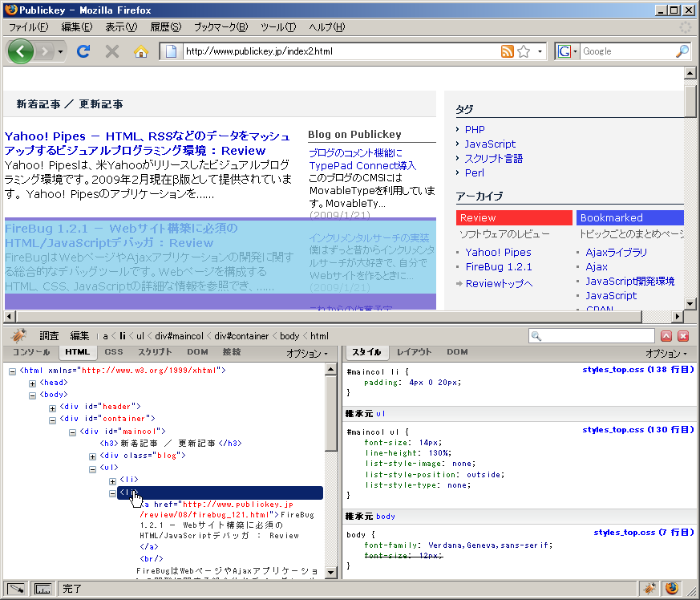Viewport: 700px width, 600px height.
Task: Click the Stop loading X icon
Action: pyautogui.click(x=112, y=51)
